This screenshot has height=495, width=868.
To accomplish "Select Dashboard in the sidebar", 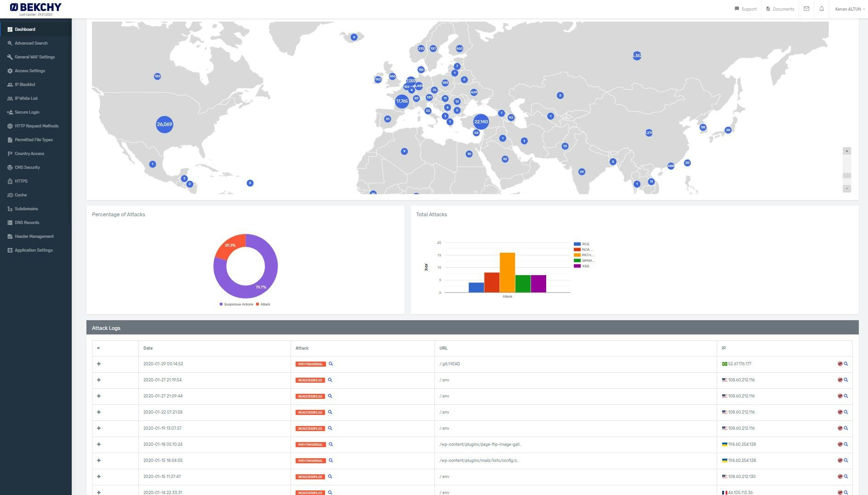I will (x=25, y=29).
